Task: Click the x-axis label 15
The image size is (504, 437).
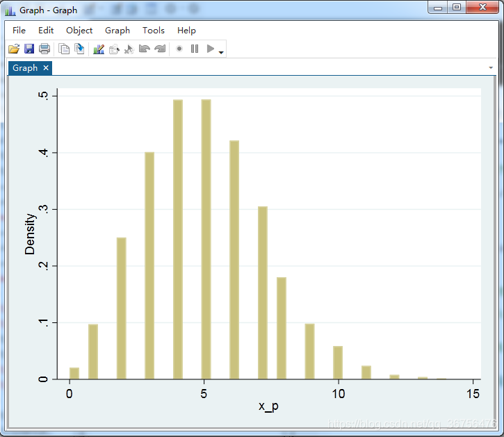Action: tap(473, 394)
